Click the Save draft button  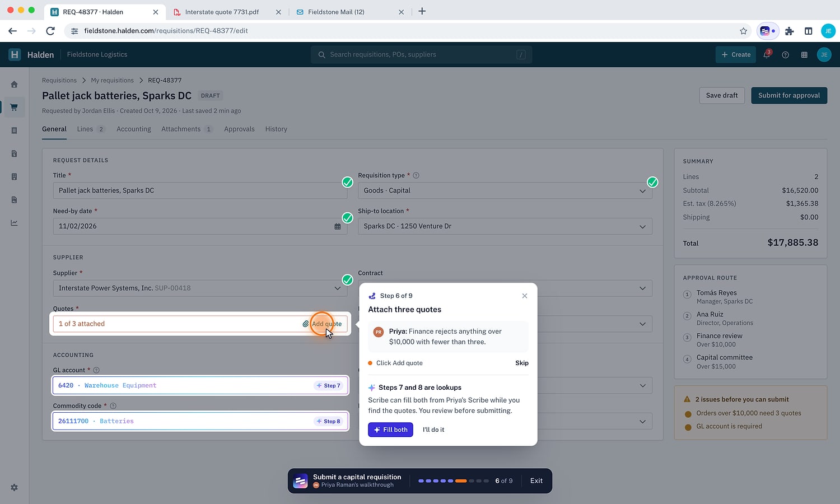click(722, 95)
